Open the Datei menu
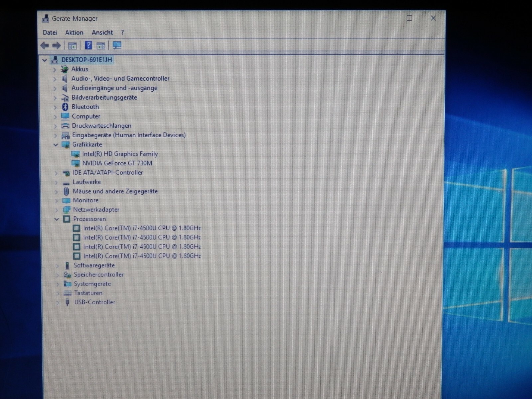 (50, 32)
